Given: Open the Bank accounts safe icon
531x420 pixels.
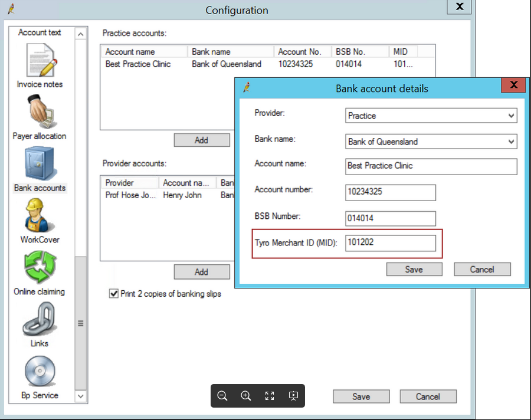Looking at the screenshot, I should (x=40, y=164).
